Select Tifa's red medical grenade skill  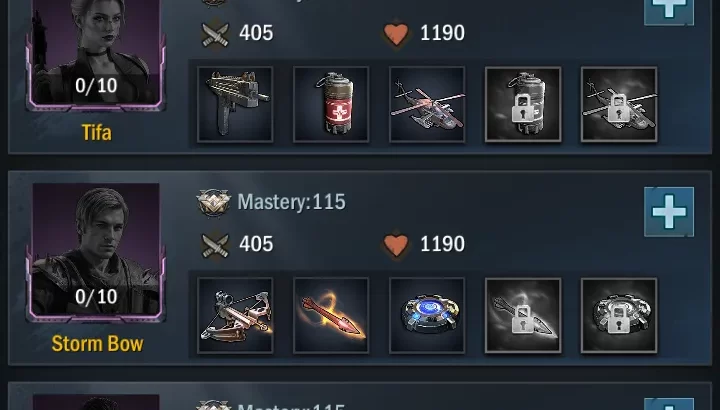331,104
